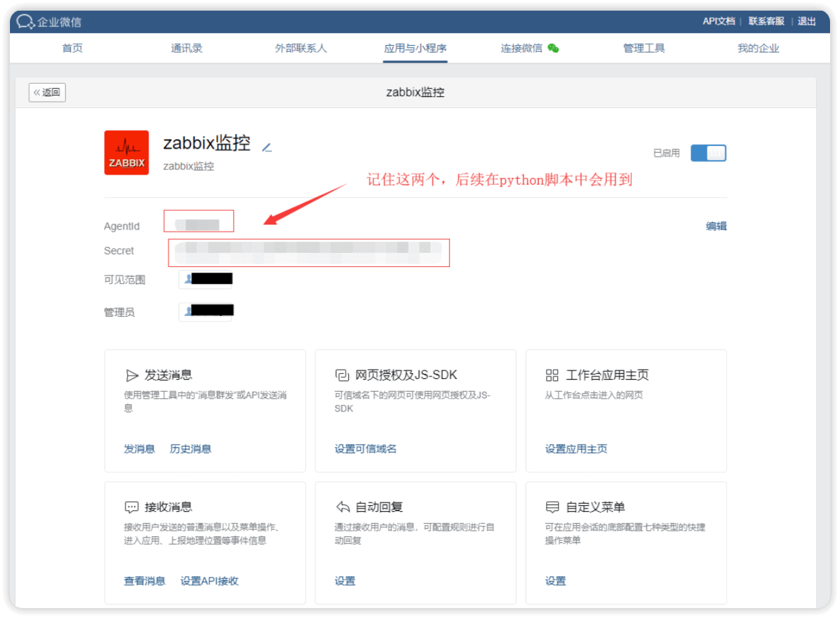This screenshot has width=840, height=618.
Task: Click the user icon in 管理员 row
Action: click(x=188, y=311)
